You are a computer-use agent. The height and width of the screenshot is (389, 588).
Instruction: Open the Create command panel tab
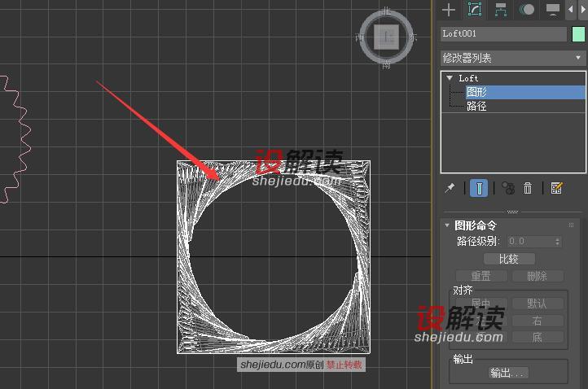[449, 10]
